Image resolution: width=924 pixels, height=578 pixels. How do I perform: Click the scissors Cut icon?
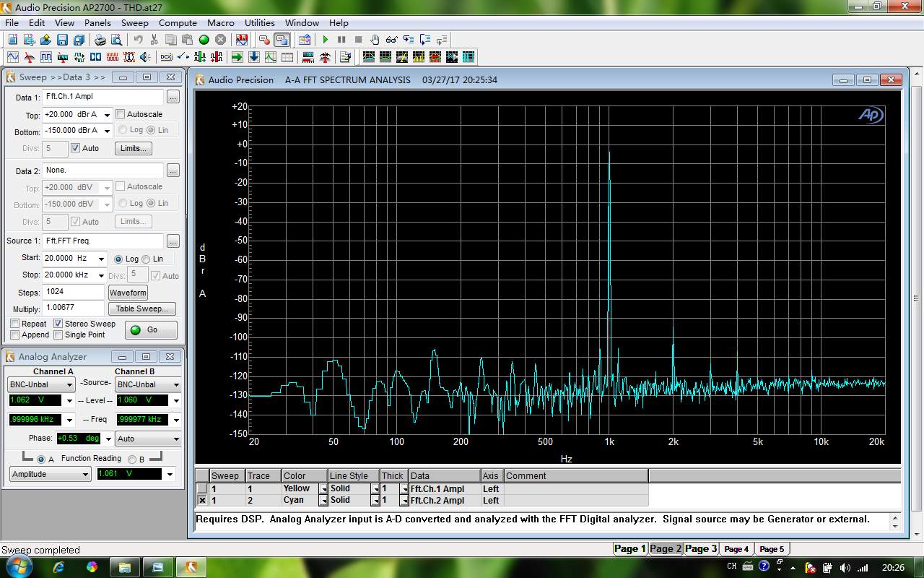(154, 40)
